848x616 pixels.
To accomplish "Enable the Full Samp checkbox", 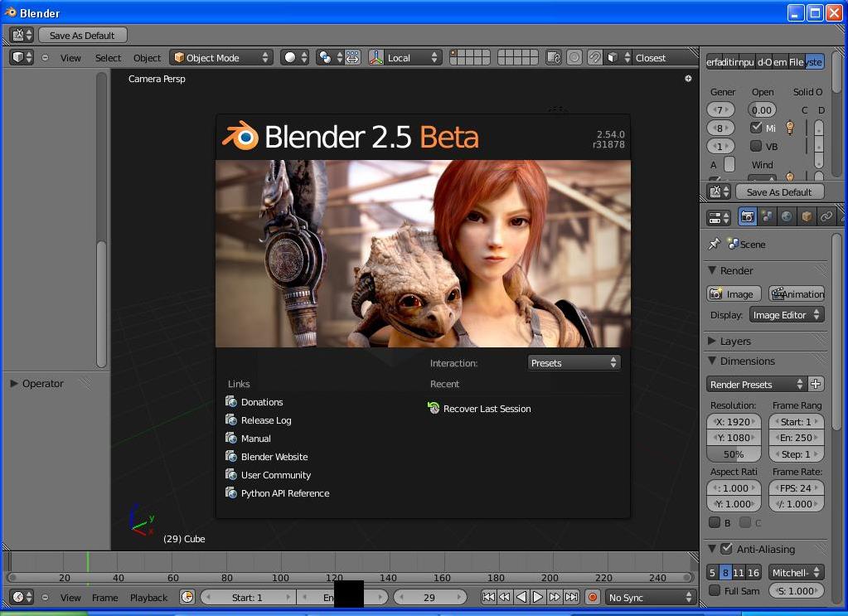I will coord(715,590).
